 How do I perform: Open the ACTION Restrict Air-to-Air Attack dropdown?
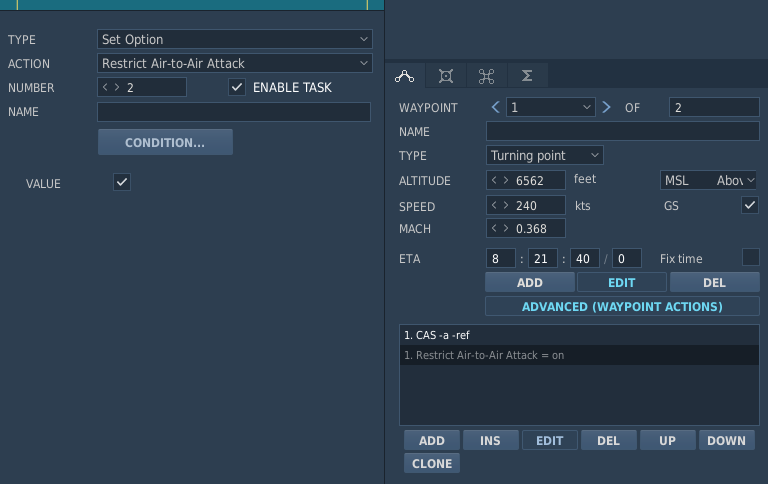235,63
